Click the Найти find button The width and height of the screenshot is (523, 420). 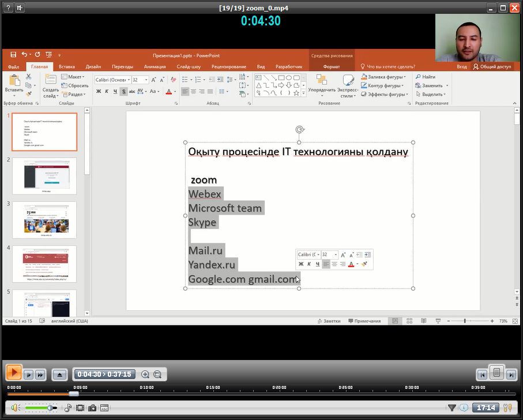coord(426,77)
